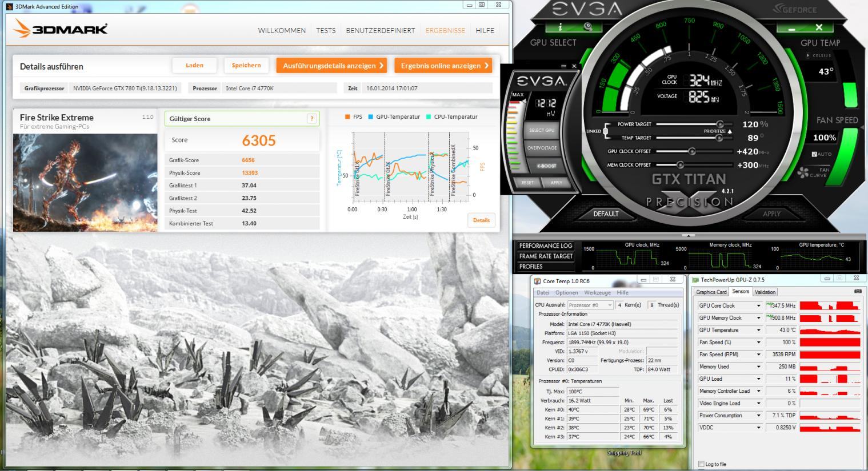Minimize the EVGA voltage panel

coord(563,66)
